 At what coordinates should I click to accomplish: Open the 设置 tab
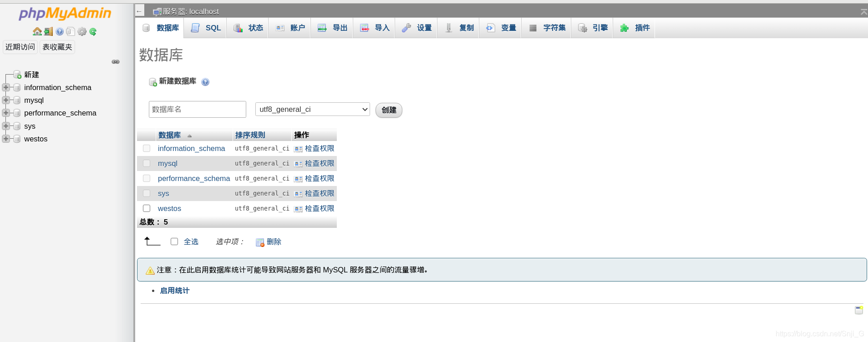pos(416,28)
